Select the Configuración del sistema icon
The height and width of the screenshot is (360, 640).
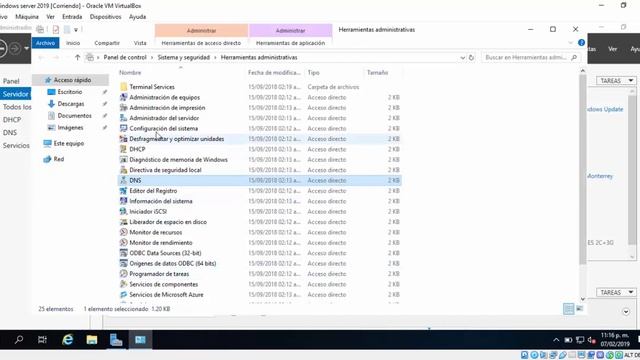[x=124, y=128]
